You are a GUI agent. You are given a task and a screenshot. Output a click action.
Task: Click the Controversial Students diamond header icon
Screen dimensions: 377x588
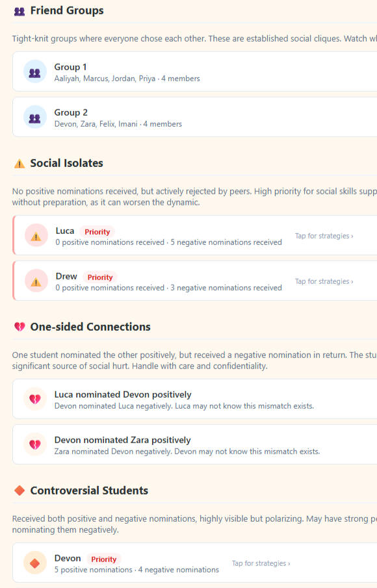click(19, 491)
